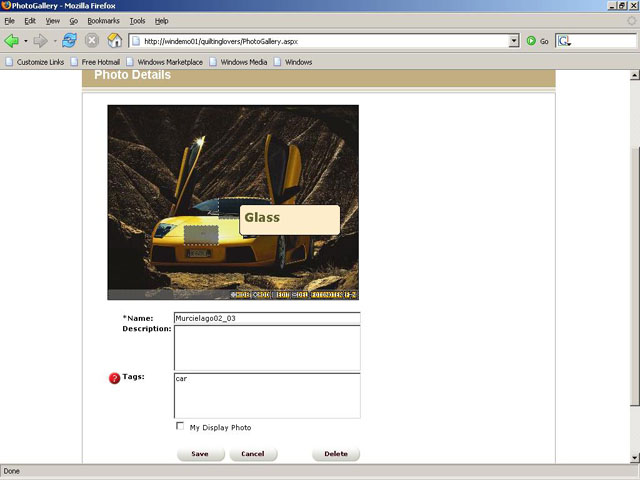Click the Name text field
This screenshot has height=480, width=640.
coord(267,318)
